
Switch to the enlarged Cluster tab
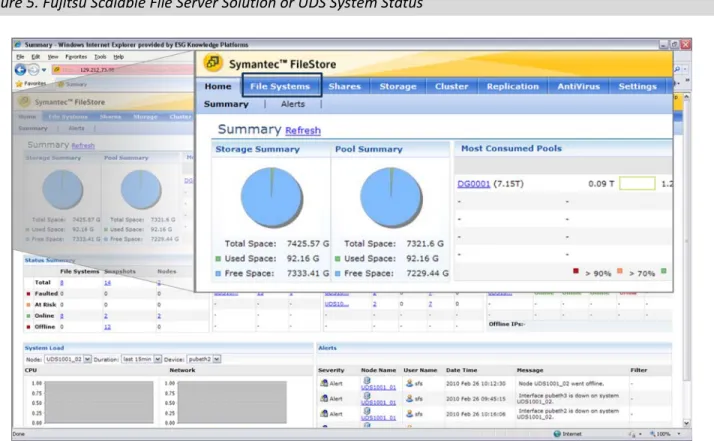click(x=451, y=86)
